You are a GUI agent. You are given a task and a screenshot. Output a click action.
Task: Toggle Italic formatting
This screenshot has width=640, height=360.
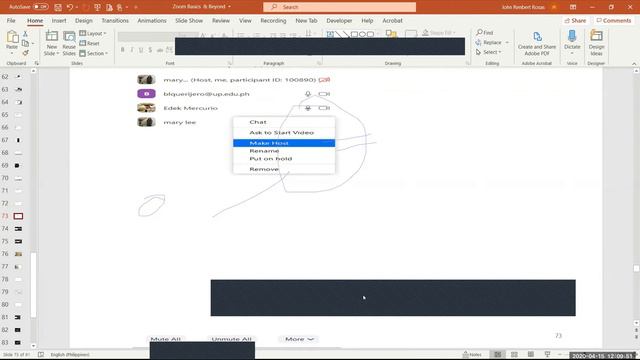(131, 50)
